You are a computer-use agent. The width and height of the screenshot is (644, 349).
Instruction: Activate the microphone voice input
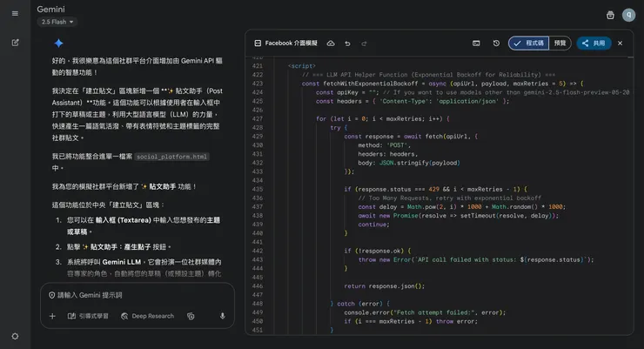[222, 316]
